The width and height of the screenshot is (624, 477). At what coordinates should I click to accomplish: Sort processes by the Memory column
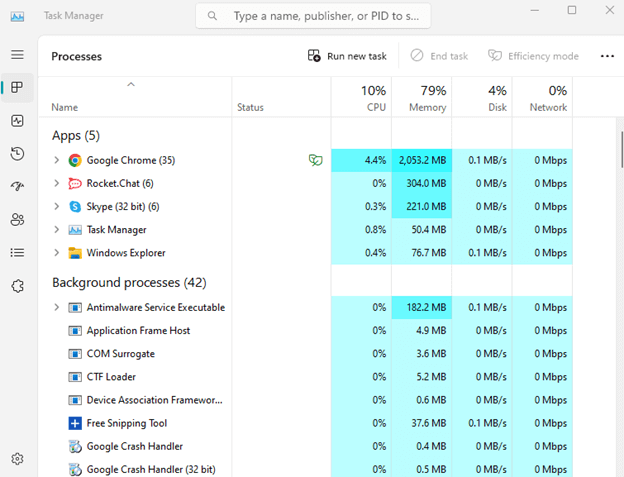click(421, 98)
